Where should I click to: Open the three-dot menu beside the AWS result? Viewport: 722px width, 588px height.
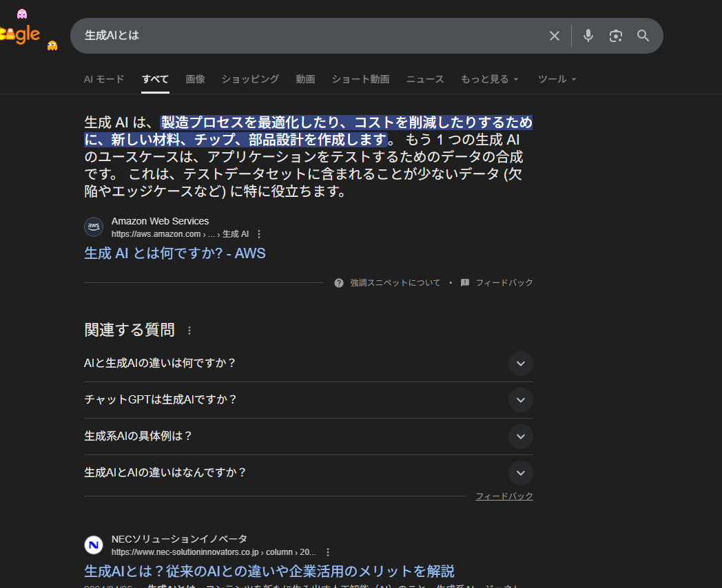(259, 234)
